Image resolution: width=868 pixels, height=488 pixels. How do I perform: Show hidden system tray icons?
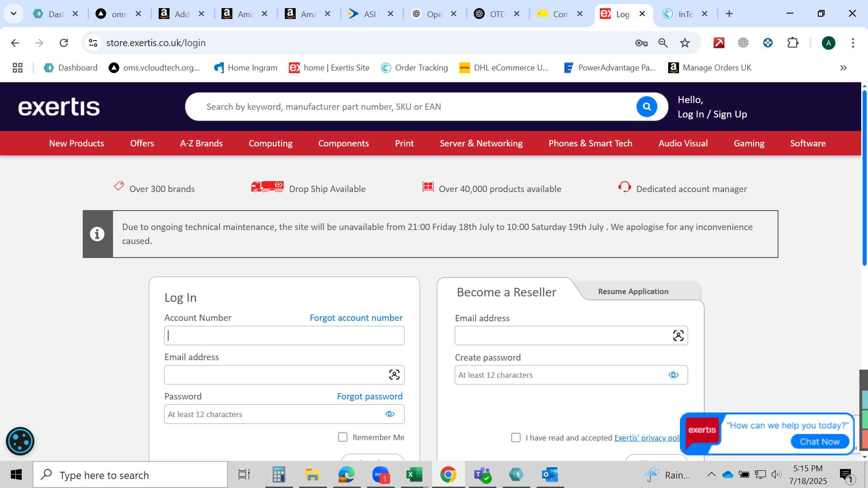711,474
